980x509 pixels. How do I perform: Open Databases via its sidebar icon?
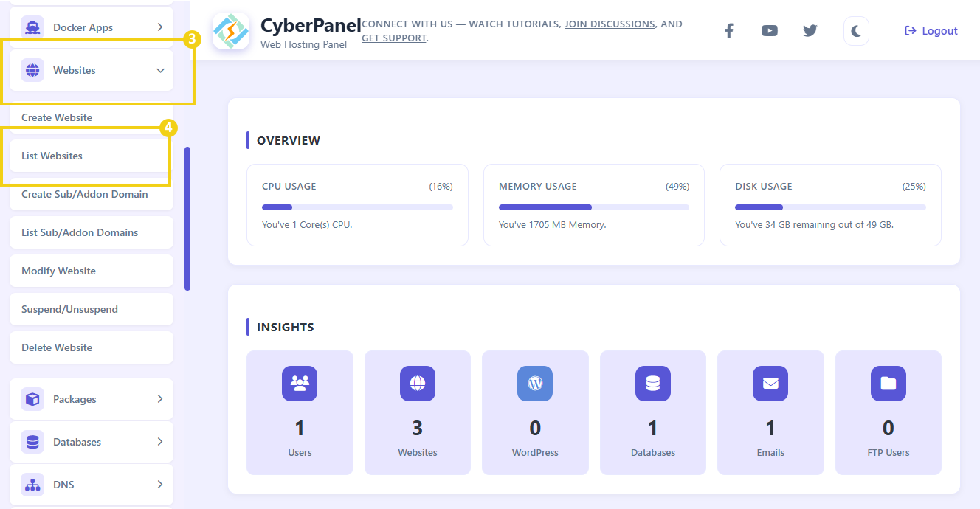[x=32, y=441]
